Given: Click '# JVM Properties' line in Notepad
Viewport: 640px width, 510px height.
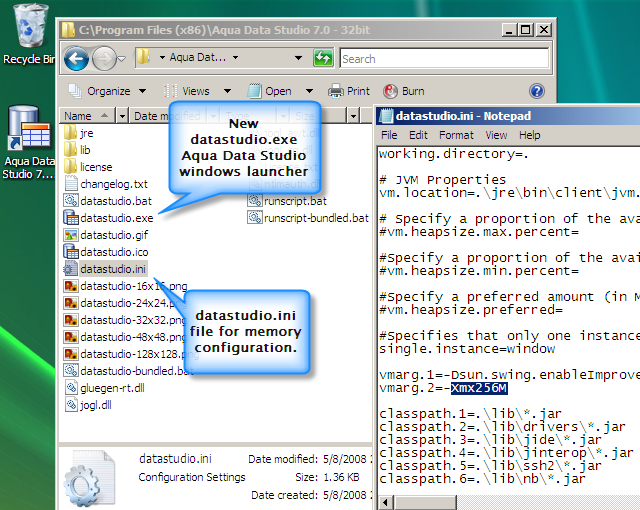Looking at the screenshot, I should click(x=442, y=180).
